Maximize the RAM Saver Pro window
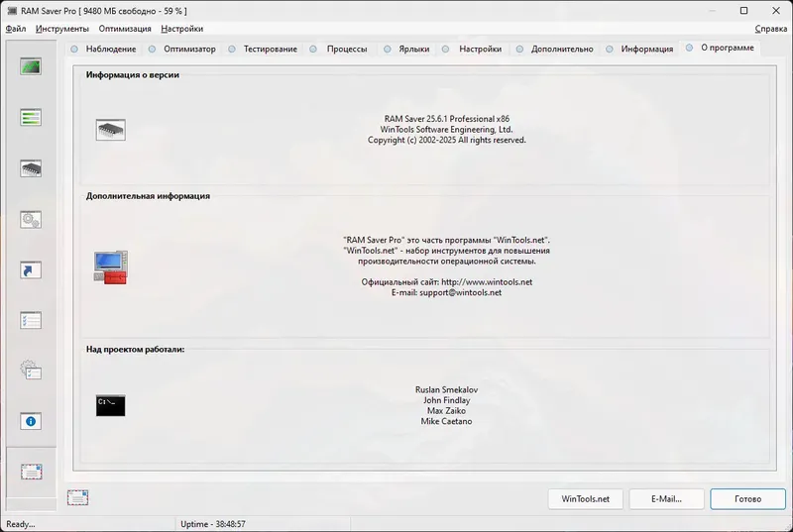The image size is (793, 532). [743, 11]
